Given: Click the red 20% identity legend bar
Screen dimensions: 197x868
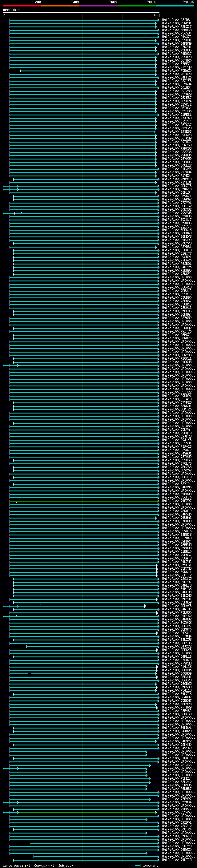Looking at the screenshot, I should point(22,6).
